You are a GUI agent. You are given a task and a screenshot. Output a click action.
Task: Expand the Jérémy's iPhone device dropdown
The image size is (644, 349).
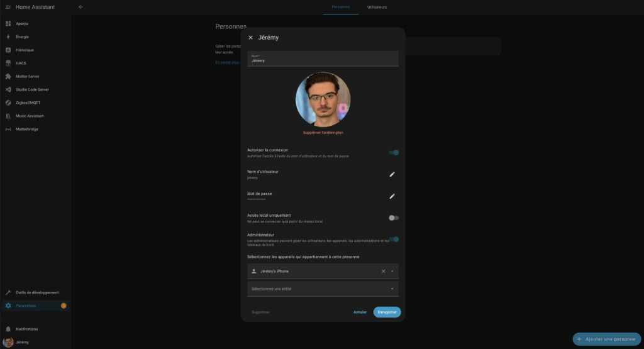(392, 271)
